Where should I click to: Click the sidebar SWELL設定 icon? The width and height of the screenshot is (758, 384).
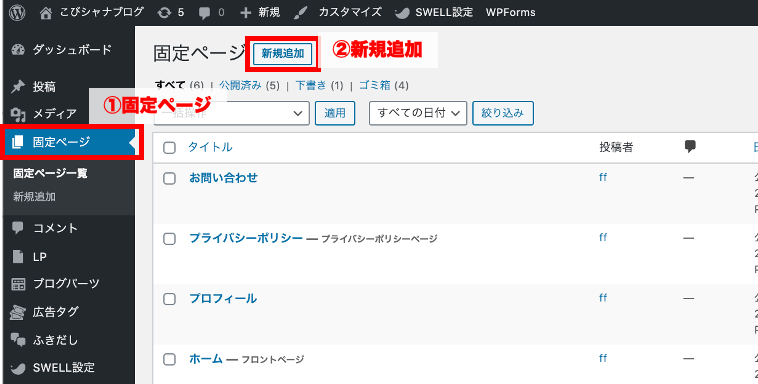click(18, 368)
